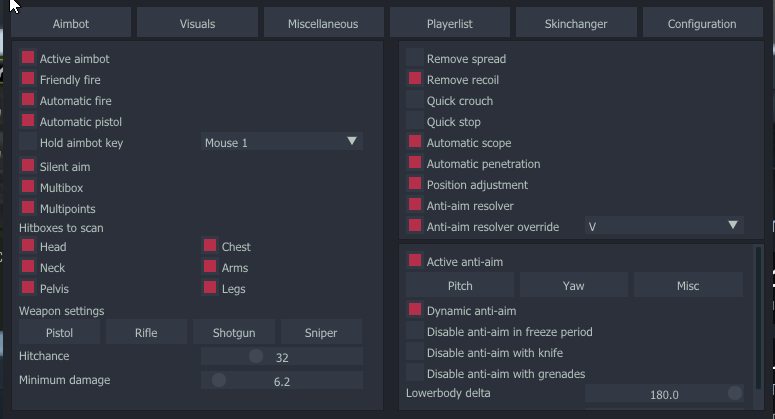Uncheck the Automatic fire option
The image size is (775, 419).
pos(28,99)
